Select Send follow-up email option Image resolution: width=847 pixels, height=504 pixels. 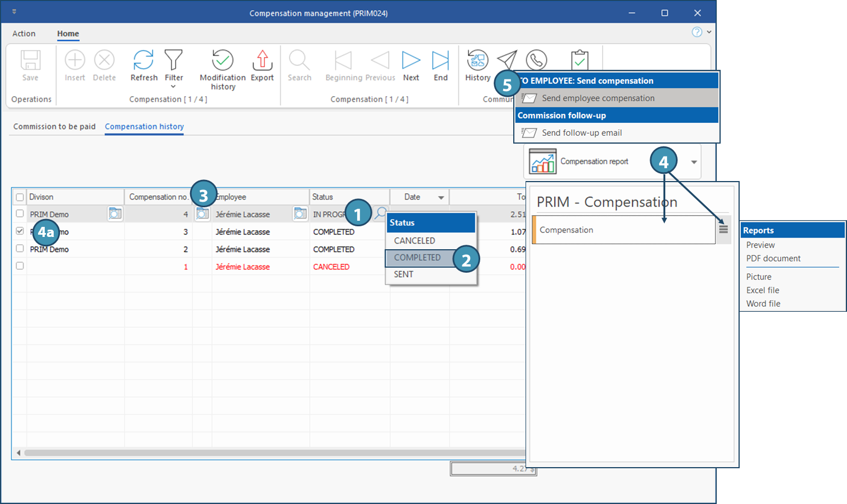tap(581, 133)
